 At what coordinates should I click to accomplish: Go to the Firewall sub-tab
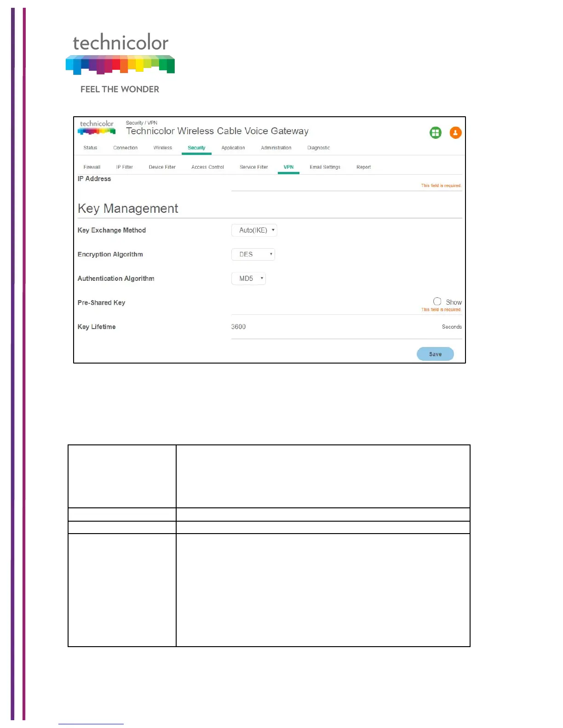click(92, 167)
